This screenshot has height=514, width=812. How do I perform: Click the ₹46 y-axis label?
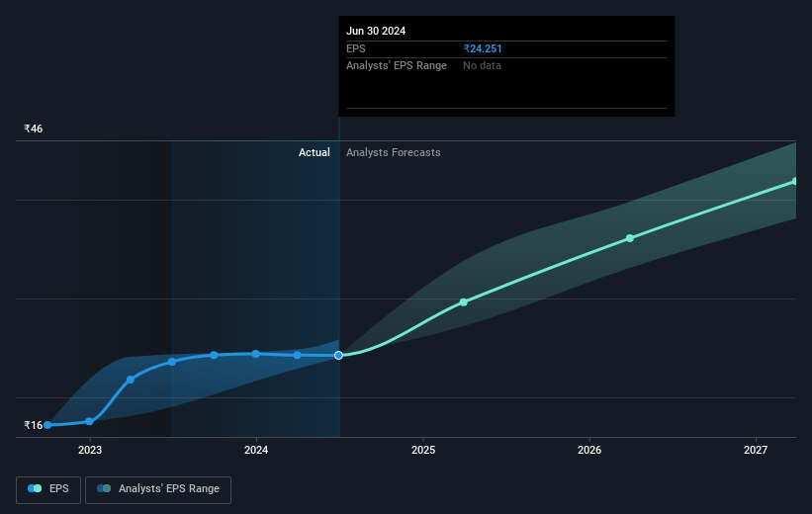click(34, 128)
